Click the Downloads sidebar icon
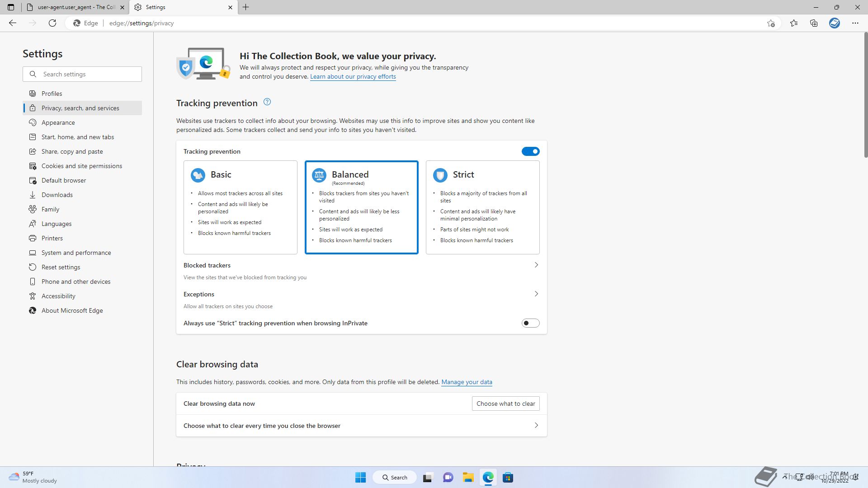Image resolution: width=868 pixels, height=488 pixels. [33, 195]
